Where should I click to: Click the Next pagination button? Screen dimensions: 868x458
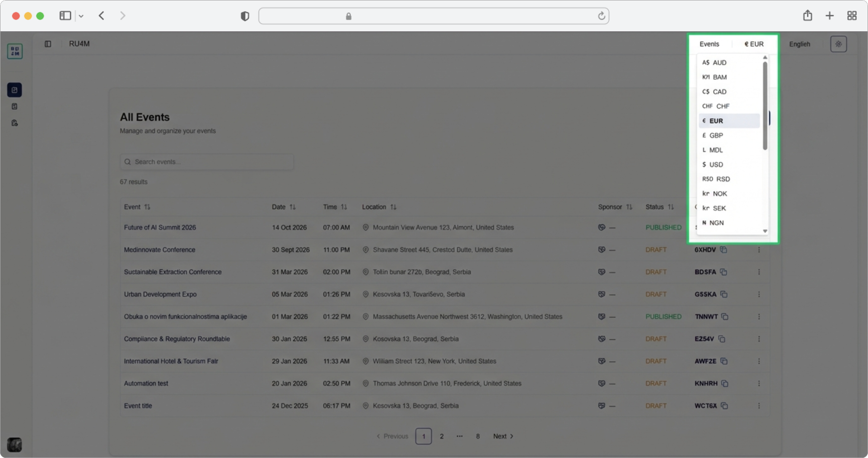click(503, 436)
